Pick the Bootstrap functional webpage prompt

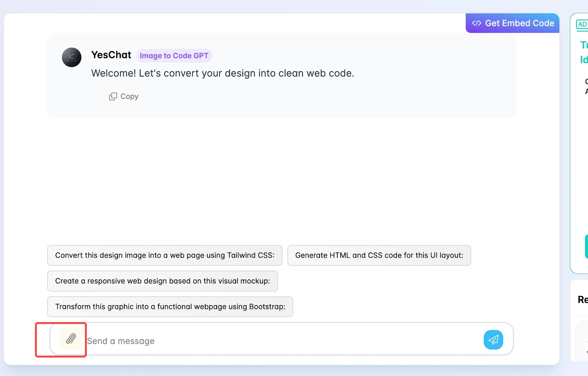coord(170,307)
